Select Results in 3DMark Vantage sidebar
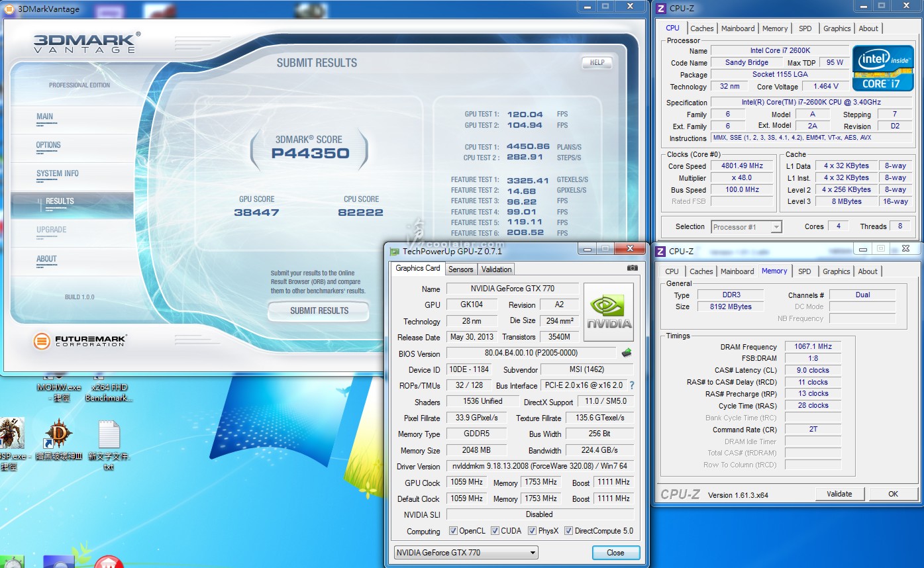The height and width of the screenshot is (568, 924). coord(72,204)
